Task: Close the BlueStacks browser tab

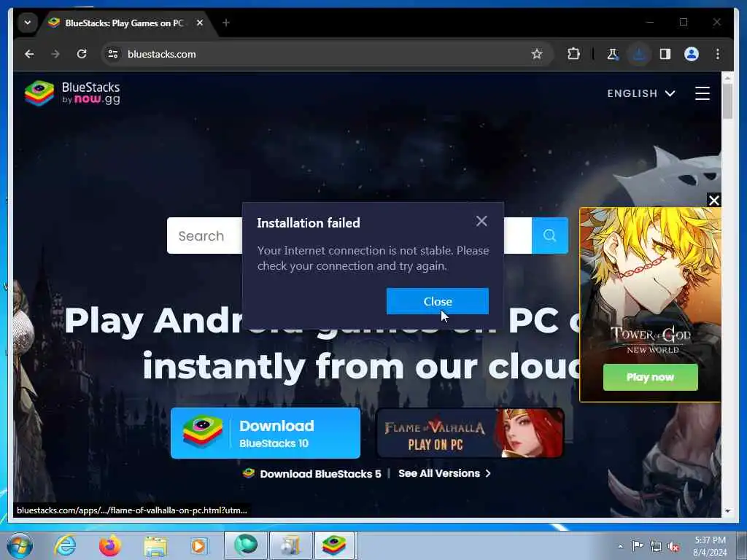Action: pyautogui.click(x=200, y=23)
